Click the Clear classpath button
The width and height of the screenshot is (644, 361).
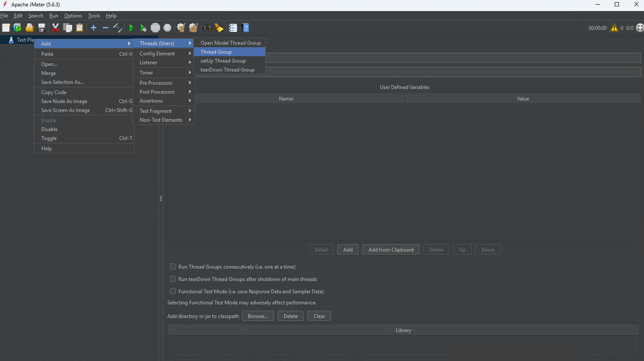pyautogui.click(x=319, y=316)
